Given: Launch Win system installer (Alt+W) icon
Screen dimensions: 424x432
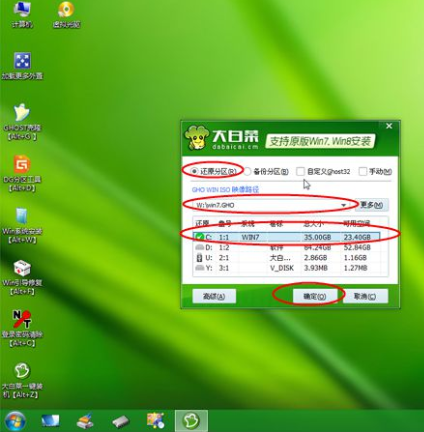Looking at the screenshot, I should [22, 225].
